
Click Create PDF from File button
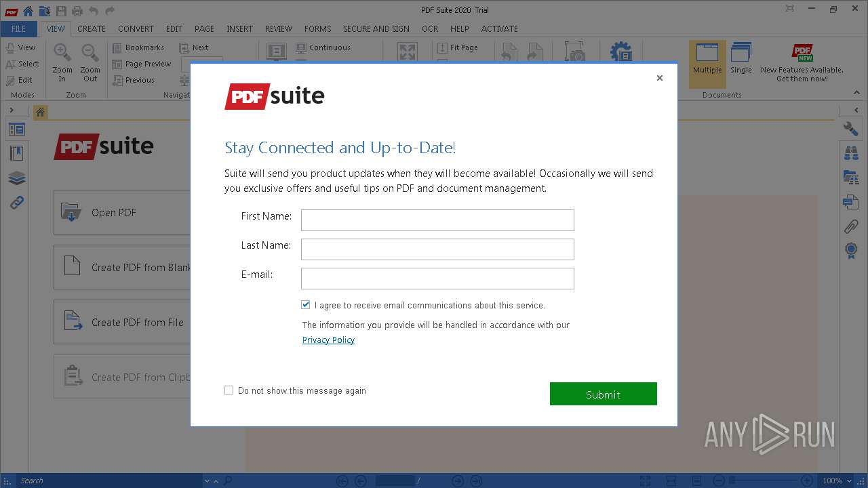click(122, 322)
